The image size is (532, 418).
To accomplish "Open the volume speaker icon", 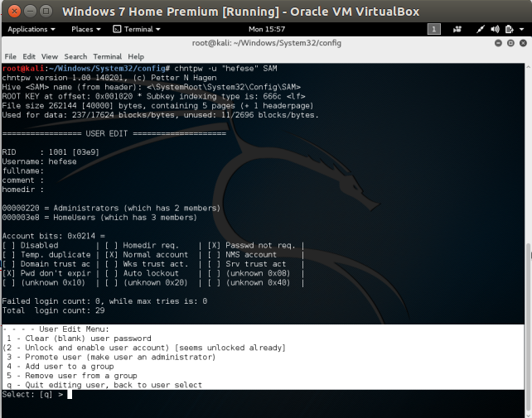I will [x=495, y=29].
